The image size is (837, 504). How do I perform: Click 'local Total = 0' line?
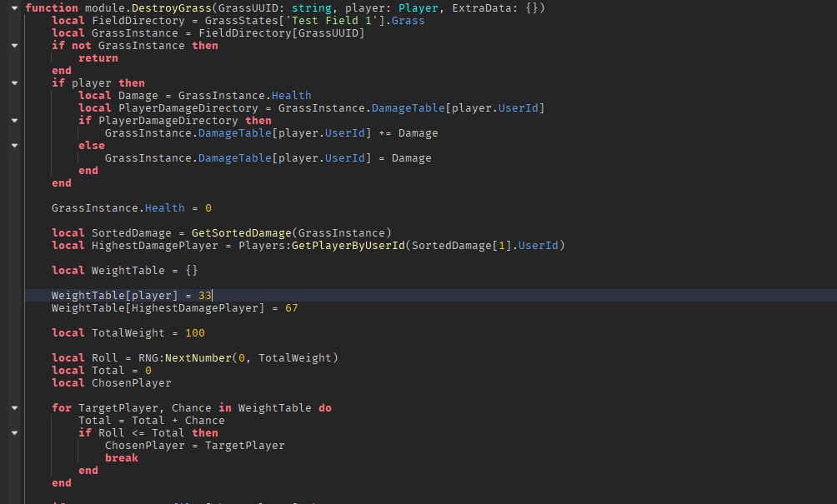(x=102, y=370)
